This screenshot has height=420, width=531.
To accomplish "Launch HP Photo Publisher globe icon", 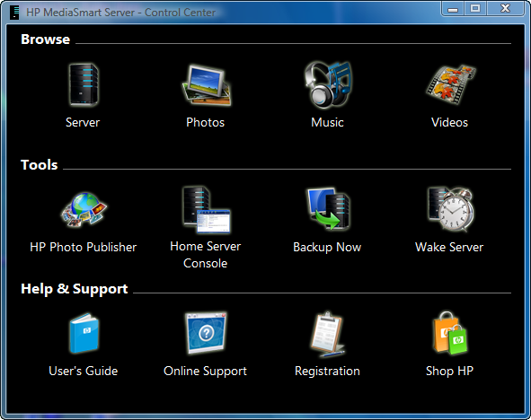I will (x=84, y=210).
